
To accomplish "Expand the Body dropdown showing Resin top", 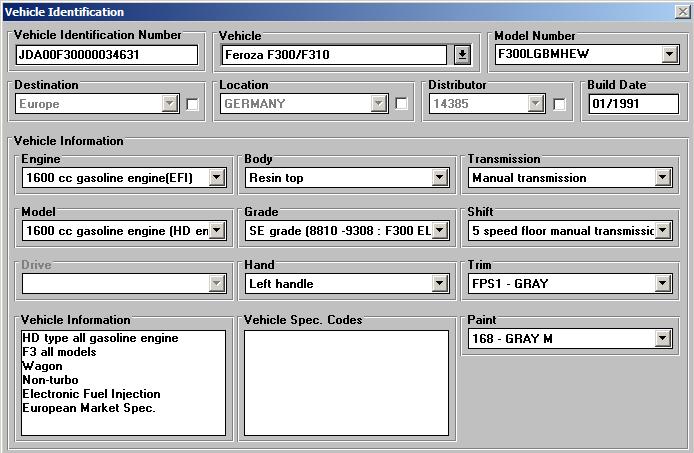I will click(440, 178).
